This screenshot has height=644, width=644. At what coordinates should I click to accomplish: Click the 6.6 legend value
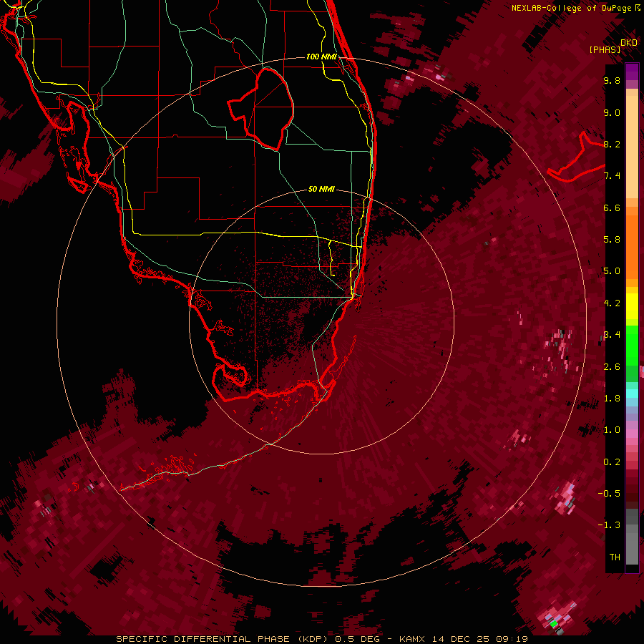[612, 208]
